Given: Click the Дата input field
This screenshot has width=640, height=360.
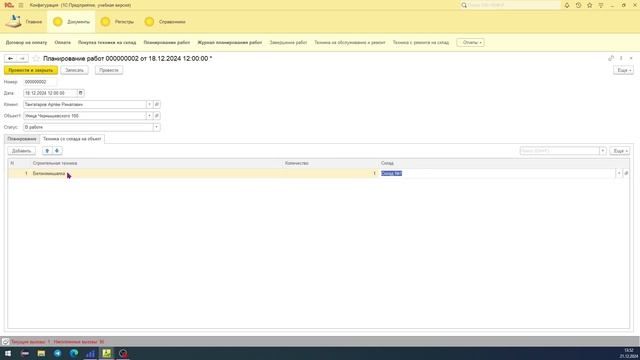Looking at the screenshot, I should [x=50, y=93].
